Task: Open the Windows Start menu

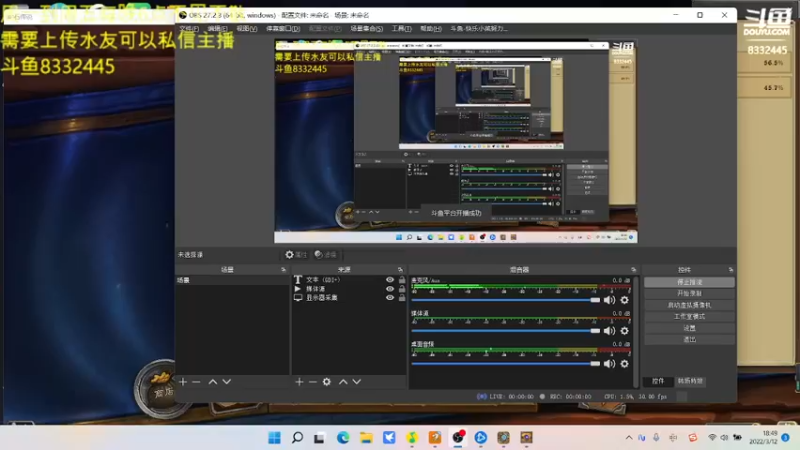Action: (274, 438)
